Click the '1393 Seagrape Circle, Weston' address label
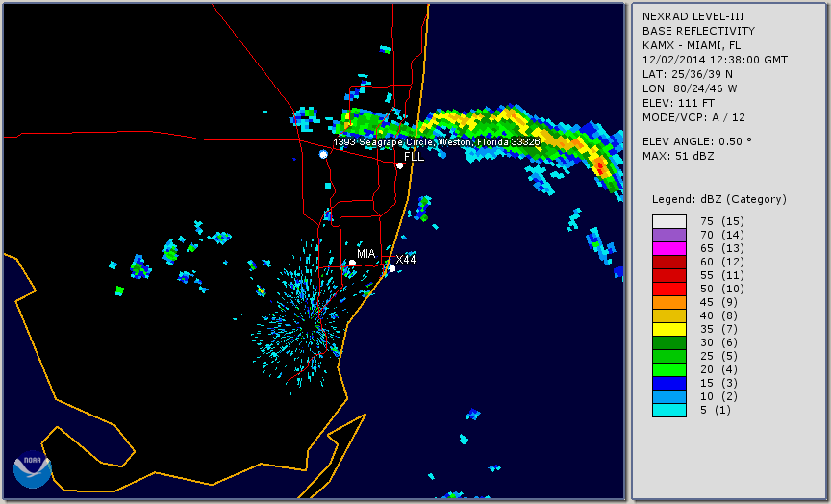The width and height of the screenshot is (831, 504). tap(436, 142)
